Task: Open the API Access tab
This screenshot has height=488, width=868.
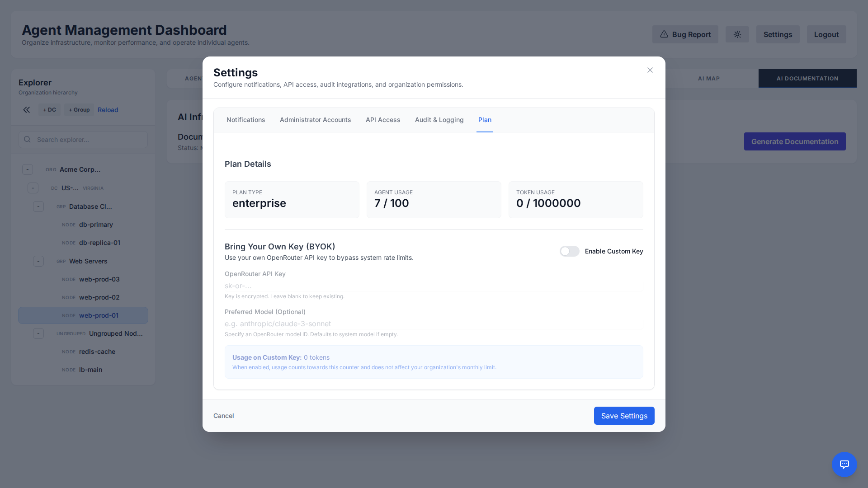Action: [383, 120]
